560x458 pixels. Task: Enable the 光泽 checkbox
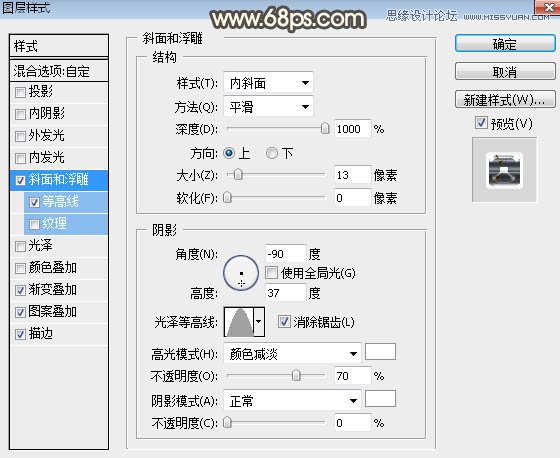[x=20, y=246]
